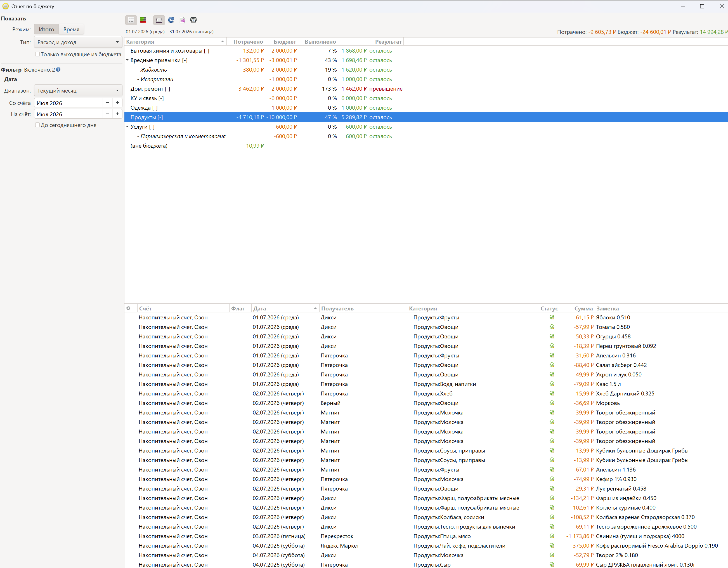Click the blue info icon beside Включено: 2
This screenshot has height=568, width=728.
click(58, 69)
